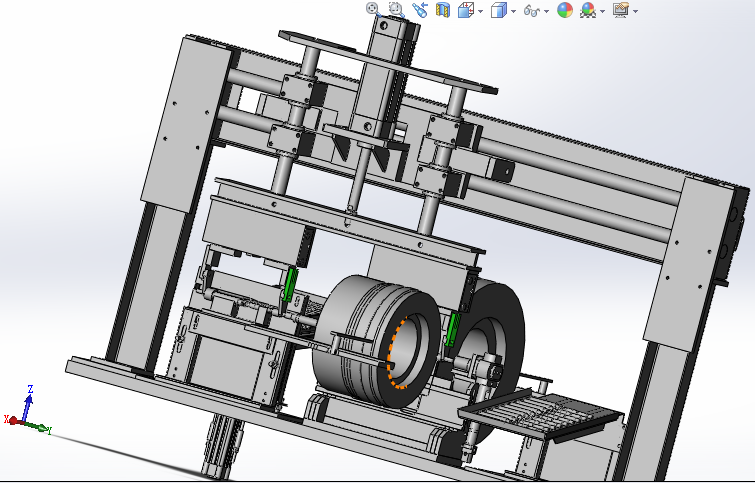
Task: Click the Zoom to Fit icon
Action: pos(373,10)
